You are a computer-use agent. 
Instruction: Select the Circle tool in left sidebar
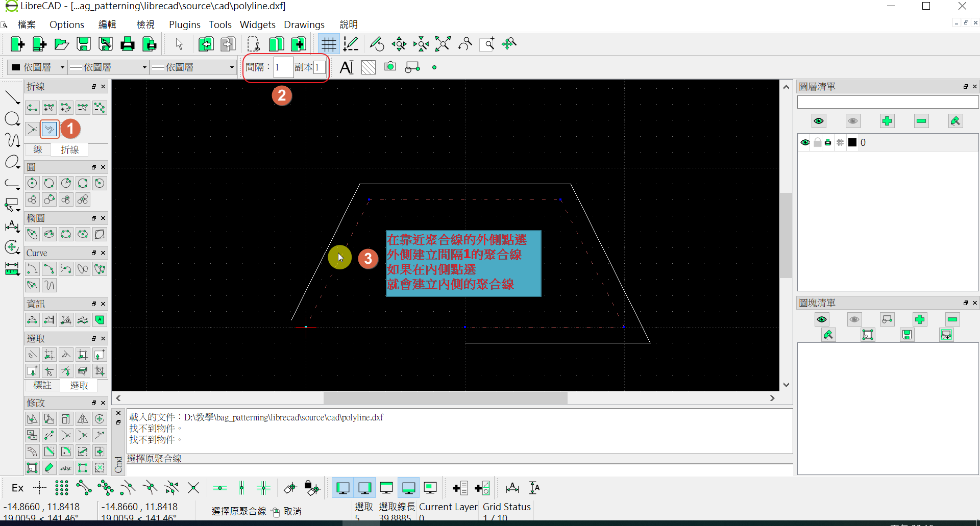tap(12, 119)
